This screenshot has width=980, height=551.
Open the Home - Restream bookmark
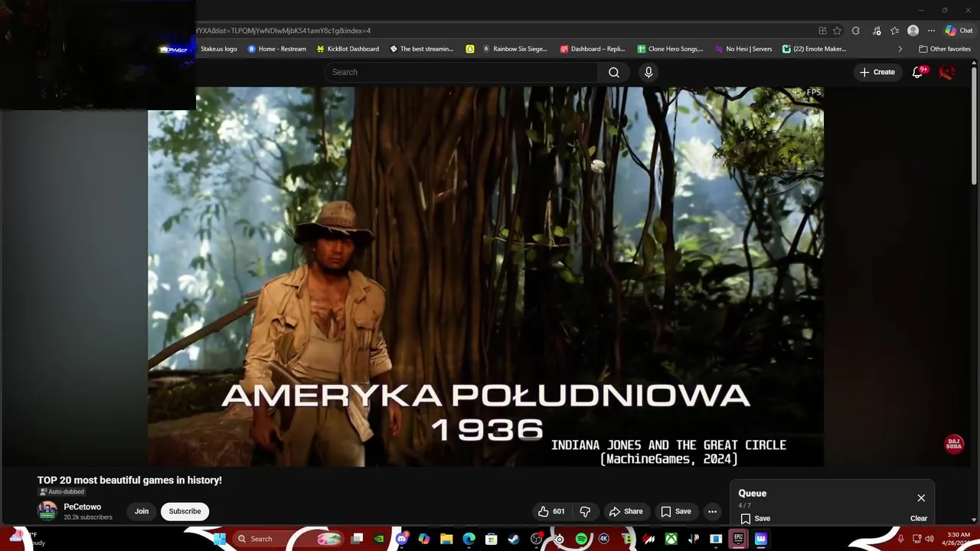276,49
